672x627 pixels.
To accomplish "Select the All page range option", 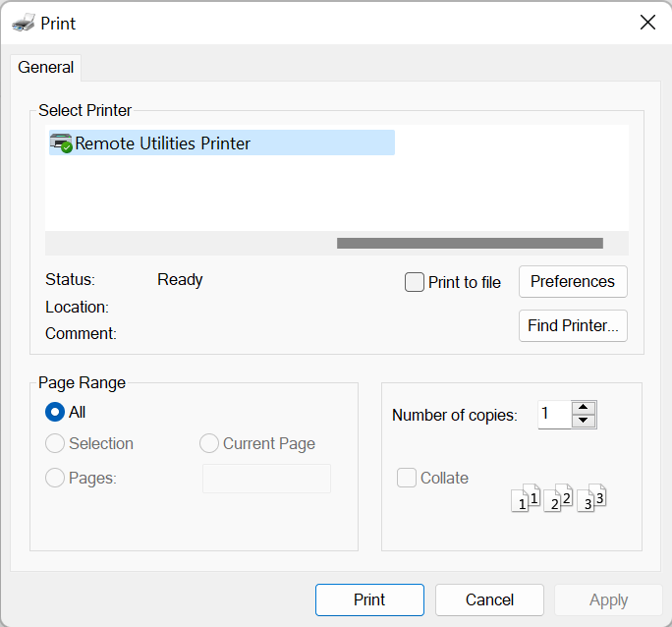I will point(56,413).
